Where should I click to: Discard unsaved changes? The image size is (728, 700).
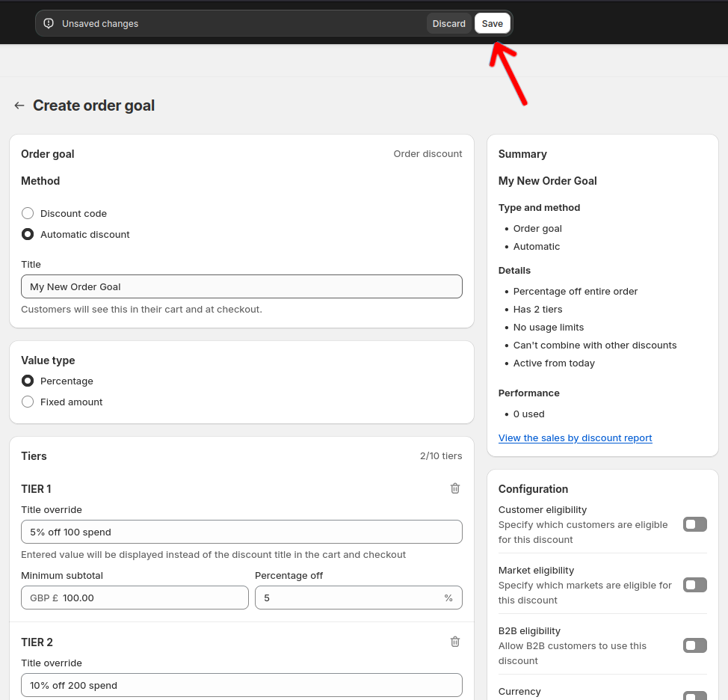coord(448,23)
